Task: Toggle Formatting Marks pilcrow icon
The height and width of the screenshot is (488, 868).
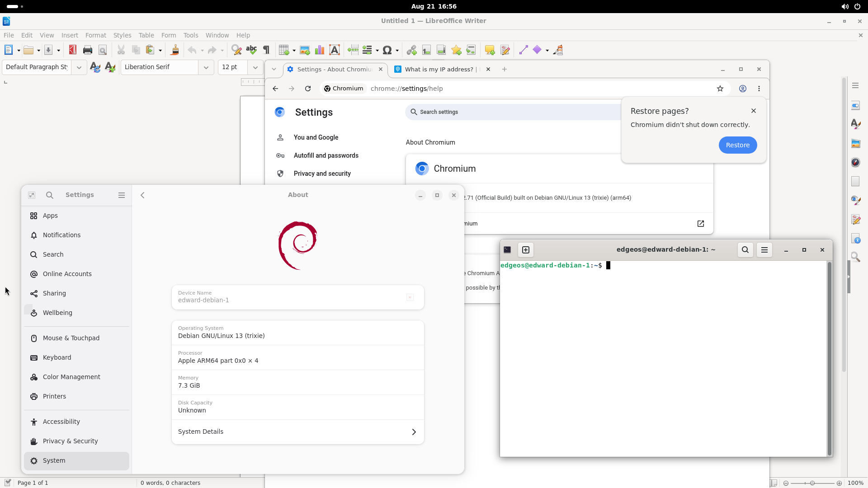Action: (266, 50)
